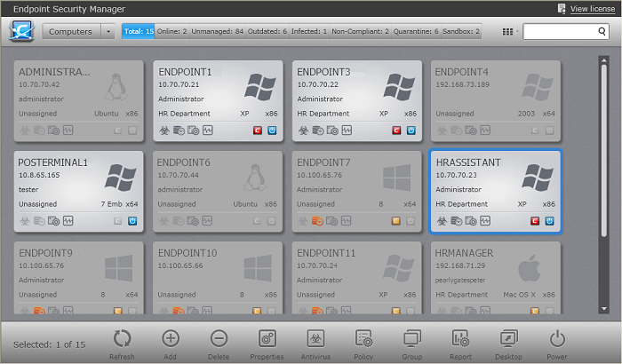
Task: Click the Delete icon in the bottom toolbar
Action: [x=219, y=338]
